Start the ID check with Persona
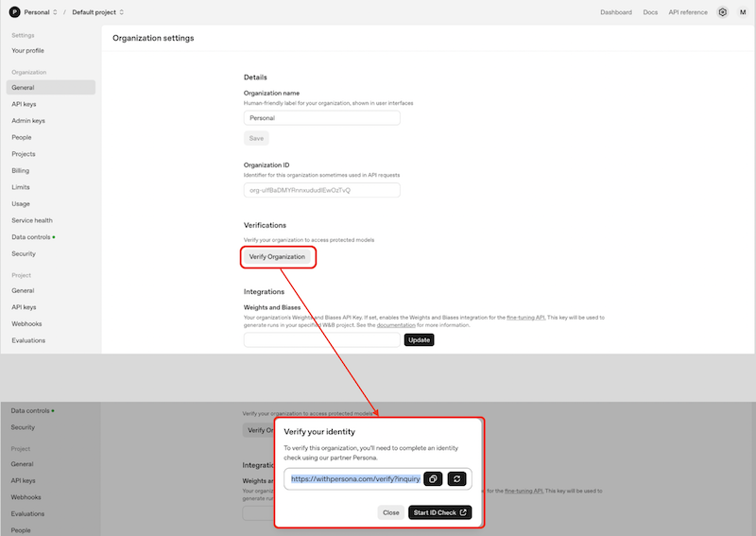The height and width of the screenshot is (536, 756). pos(439,512)
